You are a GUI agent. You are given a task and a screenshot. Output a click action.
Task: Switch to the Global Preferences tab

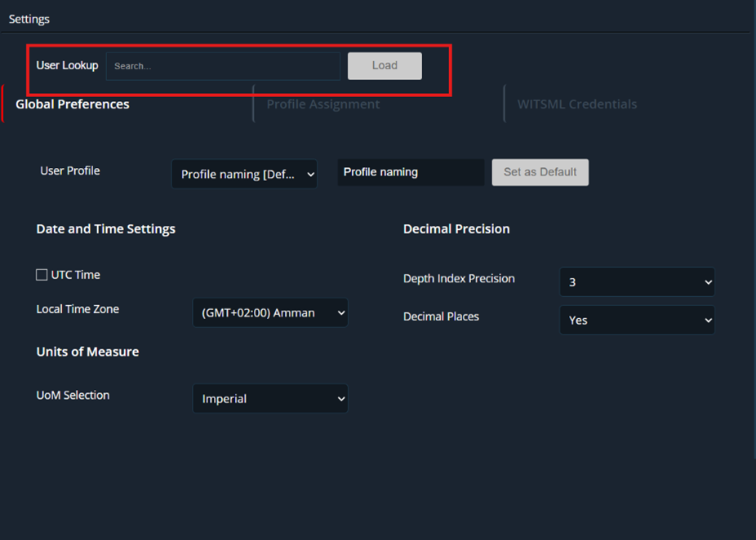pyautogui.click(x=73, y=104)
